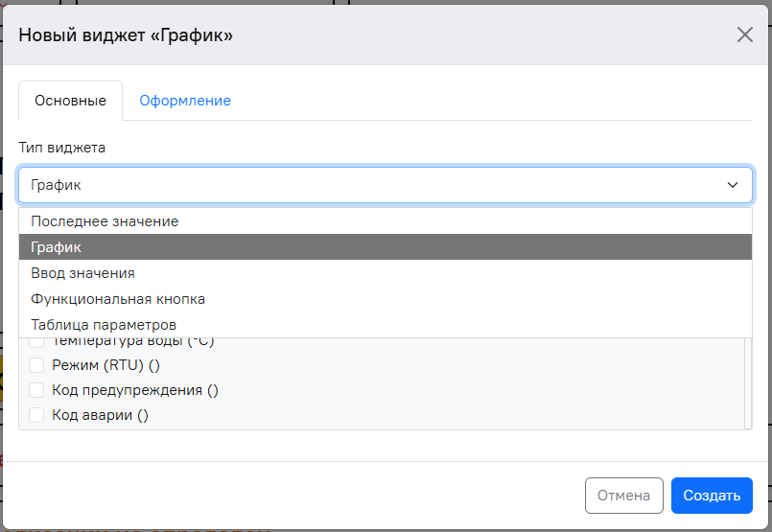Pick the highlighted График option

tap(386, 247)
